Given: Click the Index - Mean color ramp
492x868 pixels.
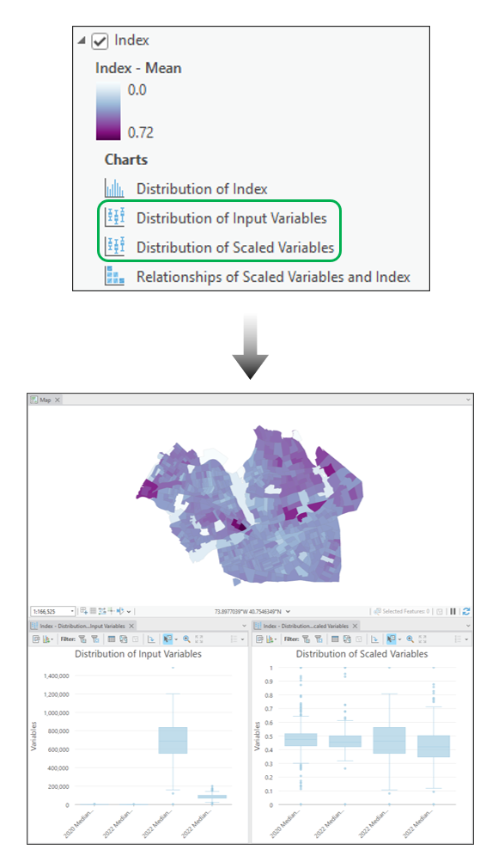Looking at the screenshot, I should pyautogui.click(x=107, y=111).
